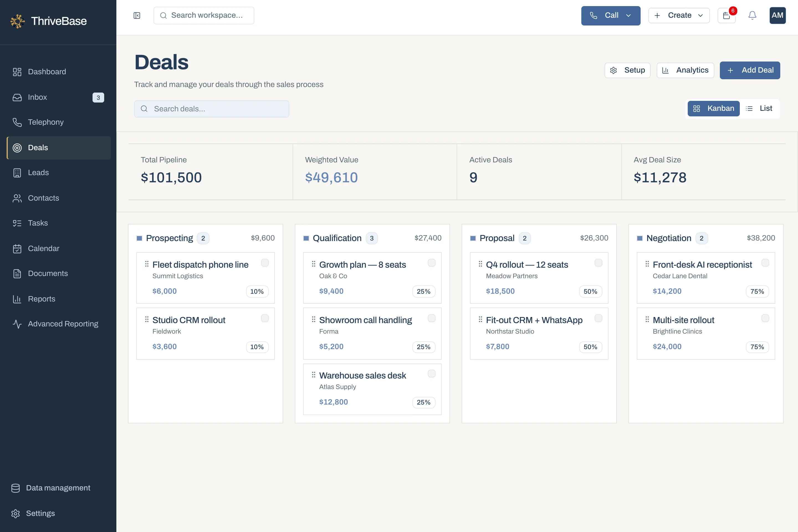
Task: Collapse the sidebar panel icon
Action: [x=137, y=16]
